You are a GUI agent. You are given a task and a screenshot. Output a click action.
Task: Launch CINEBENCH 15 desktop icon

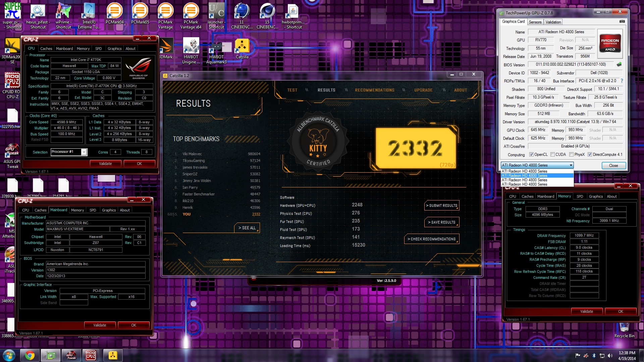[x=267, y=16]
